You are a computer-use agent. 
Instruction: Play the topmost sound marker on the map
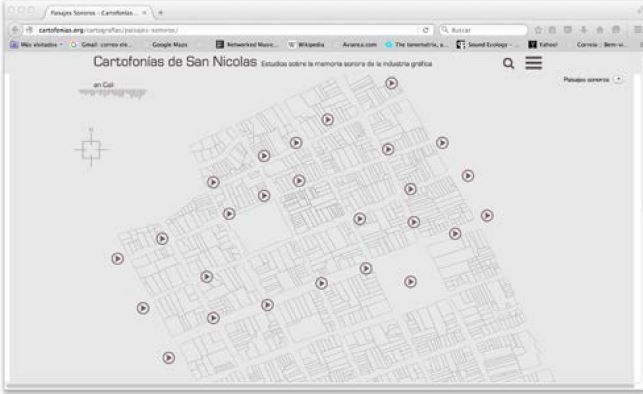pyautogui.click(x=392, y=83)
